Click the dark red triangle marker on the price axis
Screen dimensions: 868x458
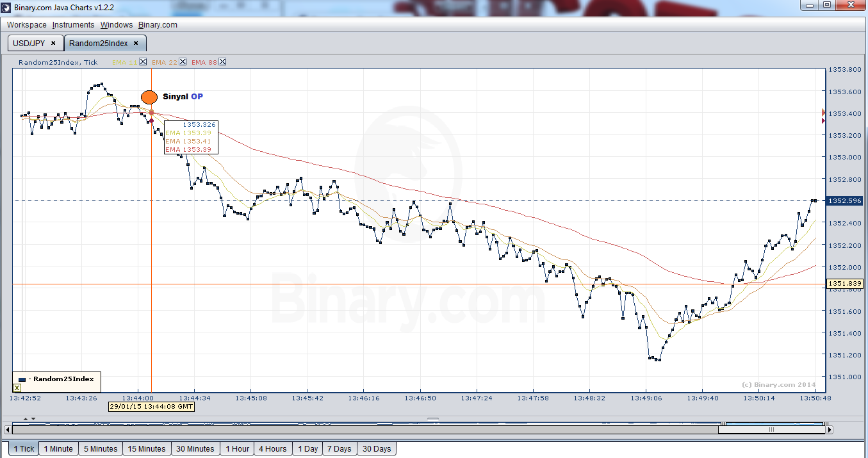pos(824,120)
